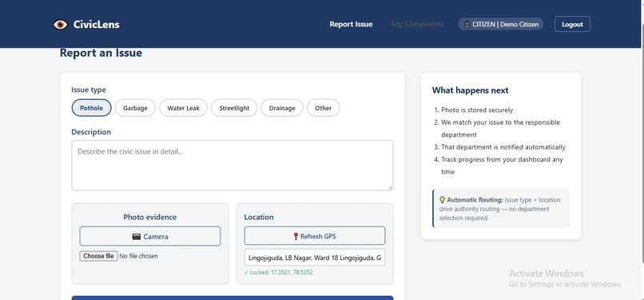Click the Location label
The height and width of the screenshot is (300, 644).
coord(259,217)
